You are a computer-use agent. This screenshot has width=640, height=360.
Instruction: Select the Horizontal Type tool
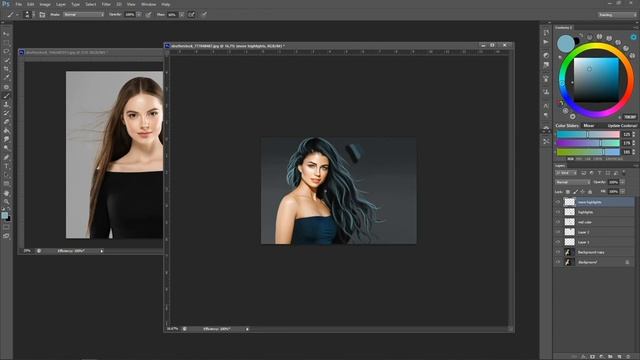coord(6,167)
